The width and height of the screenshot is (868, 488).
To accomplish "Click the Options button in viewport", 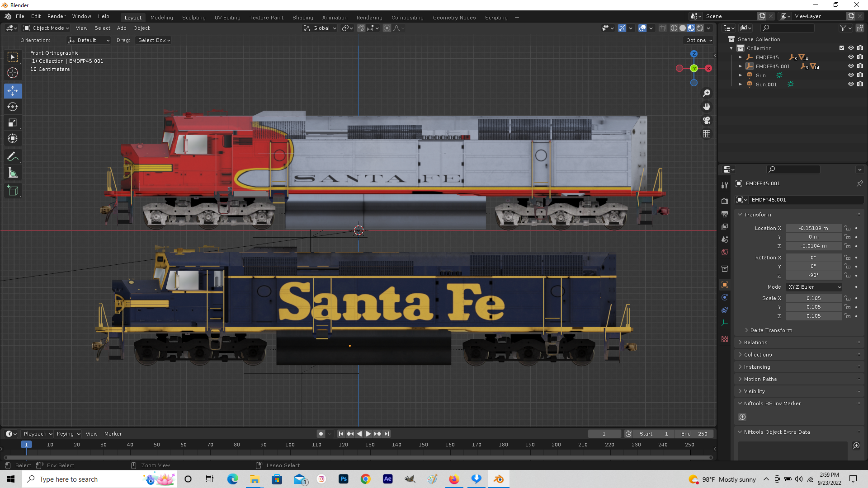I will (x=699, y=40).
